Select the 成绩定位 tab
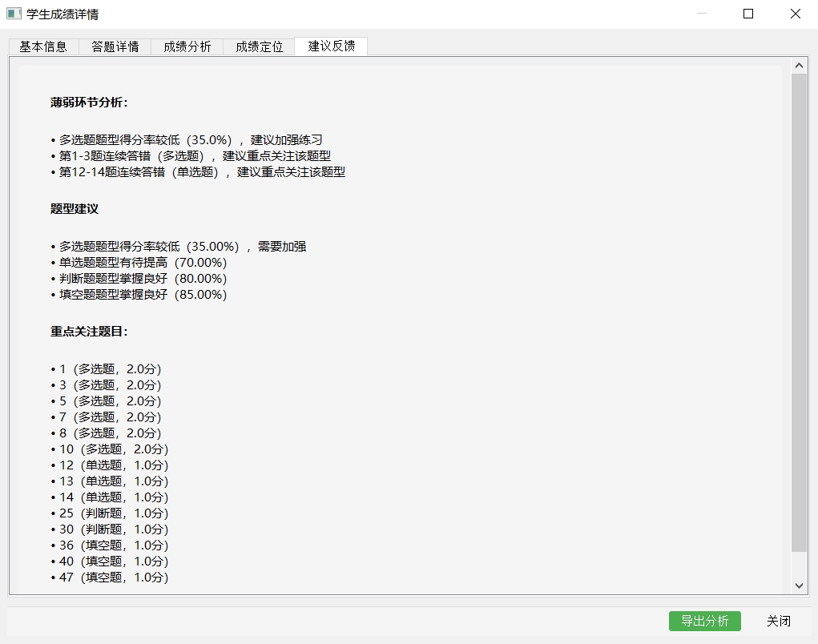 point(260,46)
